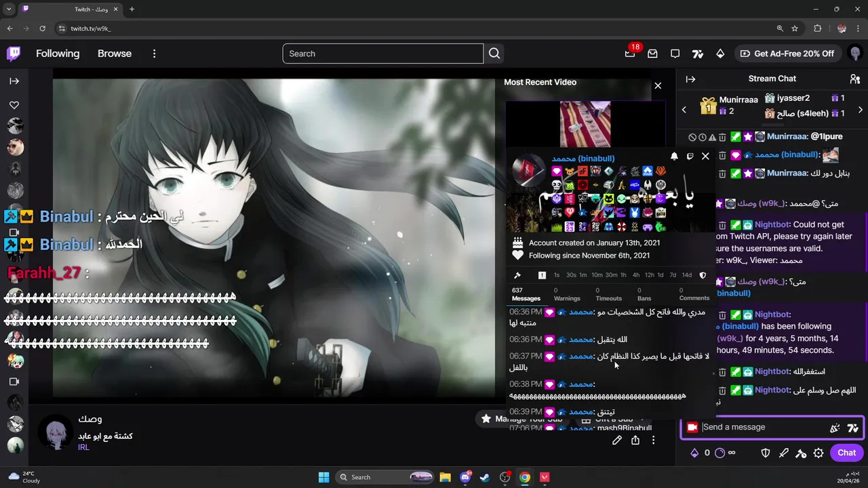Expand the left sidebar arrow

coord(14,81)
